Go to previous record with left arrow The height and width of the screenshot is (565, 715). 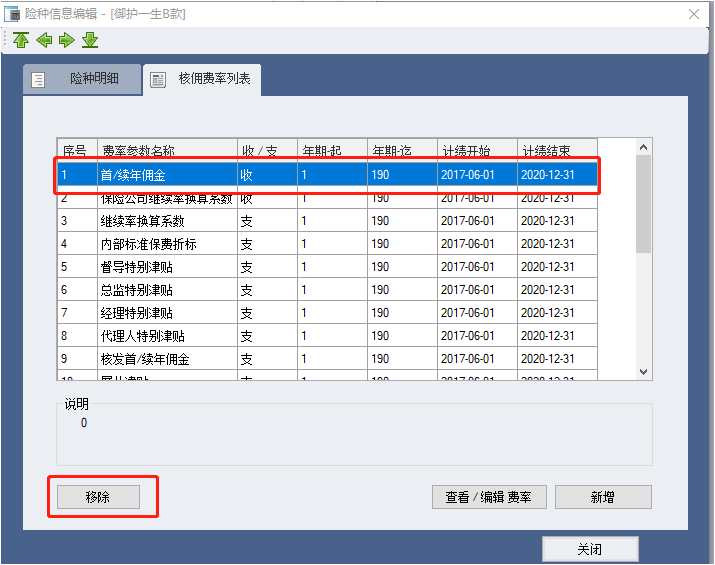44,40
